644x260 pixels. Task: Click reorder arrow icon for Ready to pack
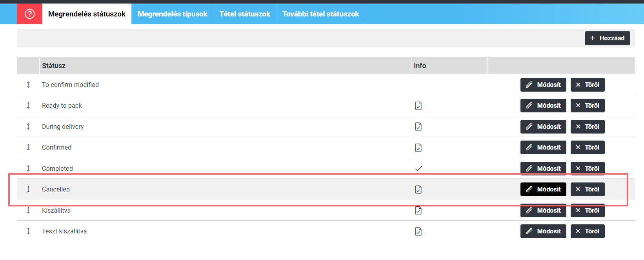point(28,105)
